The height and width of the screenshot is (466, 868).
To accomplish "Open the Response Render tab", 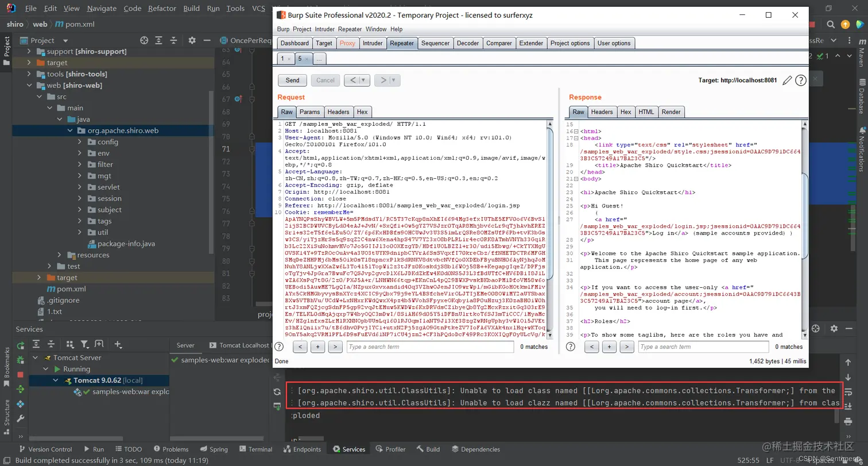I will pos(671,112).
